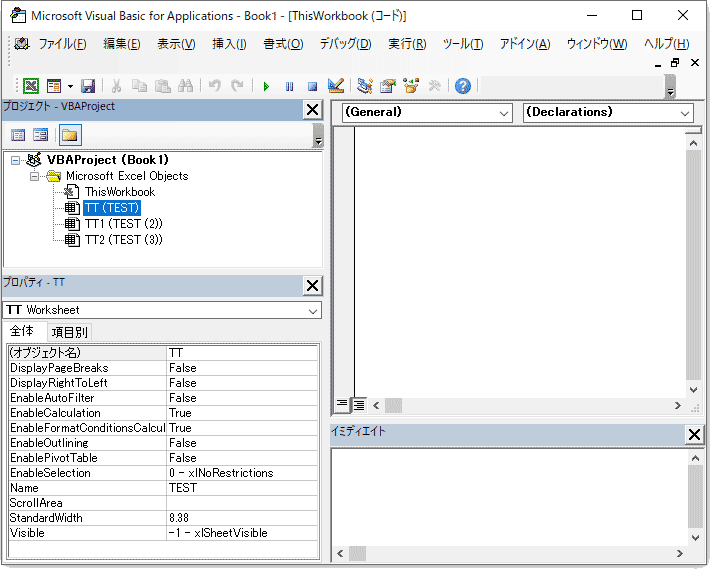Open Find with the binoculars icon
The width and height of the screenshot is (710, 569).
point(186,86)
